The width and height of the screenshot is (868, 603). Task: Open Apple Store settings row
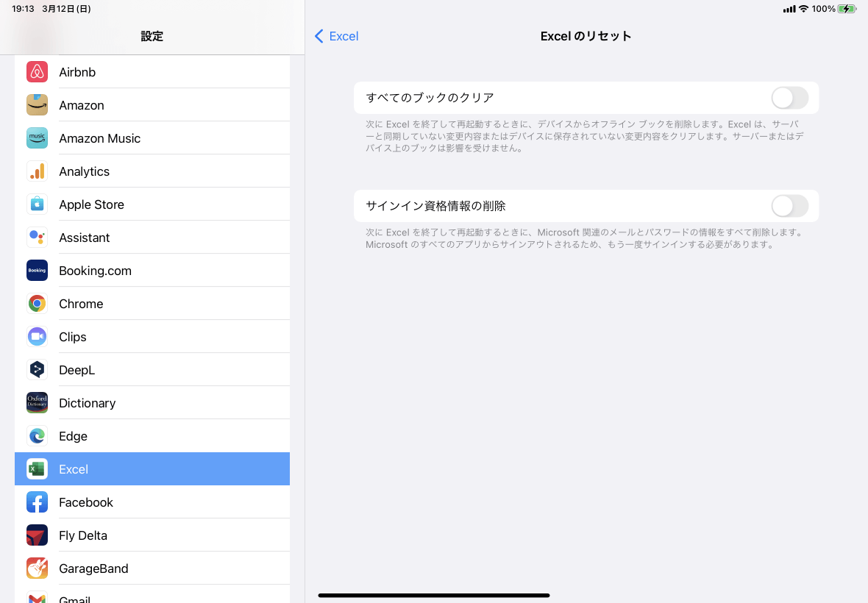click(152, 204)
